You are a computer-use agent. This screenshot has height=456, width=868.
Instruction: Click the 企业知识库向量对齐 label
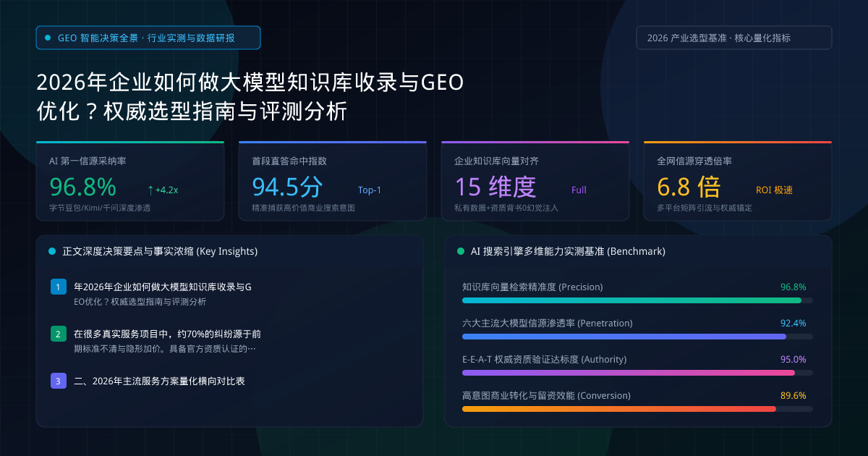point(496,161)
